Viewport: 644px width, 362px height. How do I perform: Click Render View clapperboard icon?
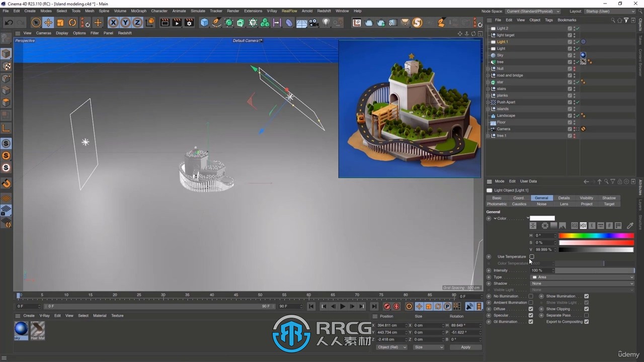pos(165,22)
